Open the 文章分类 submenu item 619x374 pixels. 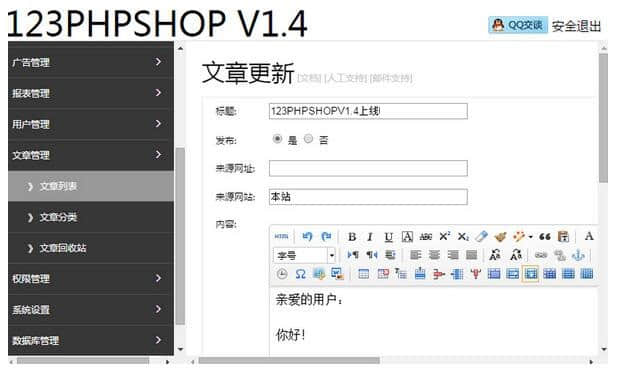click(91, 217)
